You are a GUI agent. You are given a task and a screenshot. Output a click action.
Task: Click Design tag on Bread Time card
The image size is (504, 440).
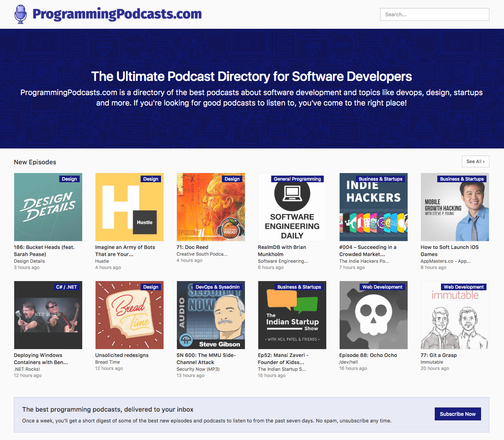click(x=151, y=287)
